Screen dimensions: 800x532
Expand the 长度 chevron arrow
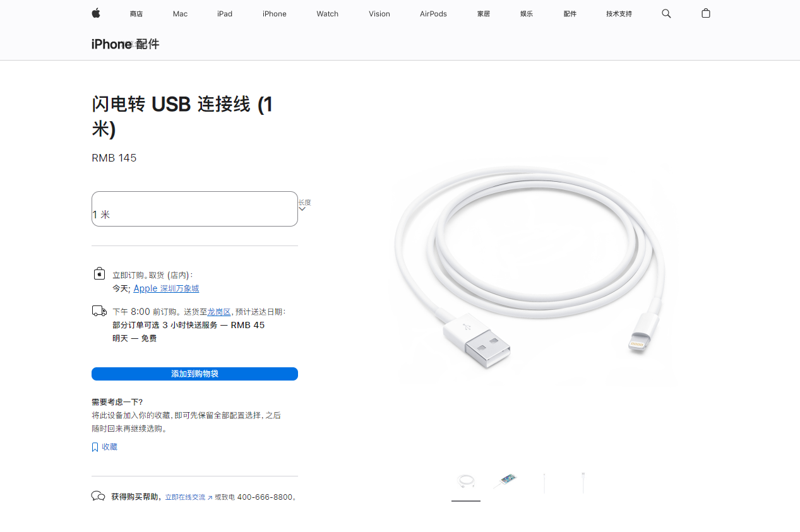302,209
